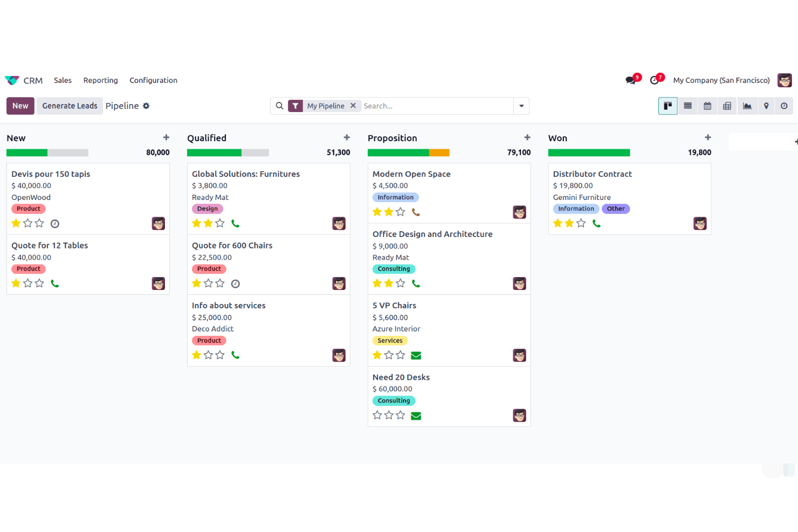798x532 pixels.
Task: Open the Pipeline settings gear menu
Action: 146,106
